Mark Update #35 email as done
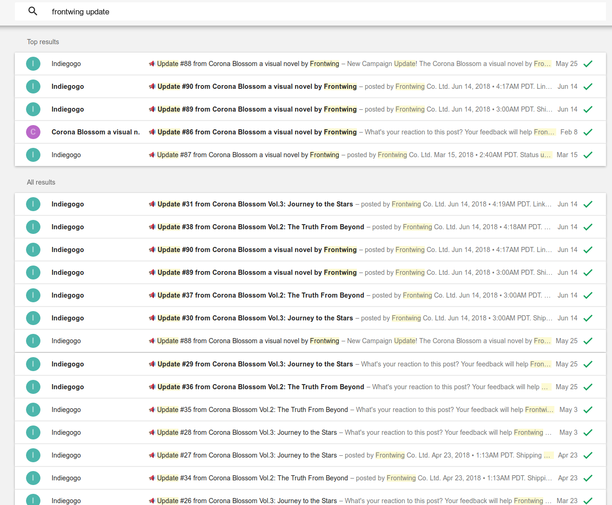This screenshot has width=612, height=505. (x=588, y=410)
